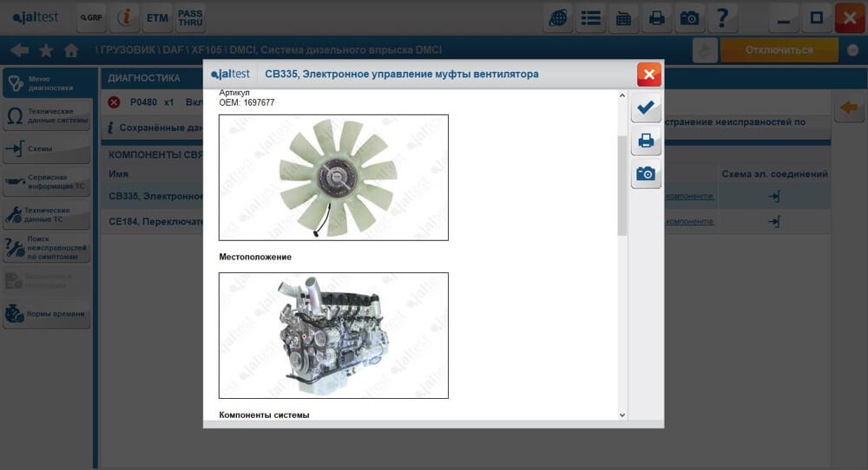Click the round status indicator near Отключиться
This screenshot has width=868, height=470.
(852, 50)
